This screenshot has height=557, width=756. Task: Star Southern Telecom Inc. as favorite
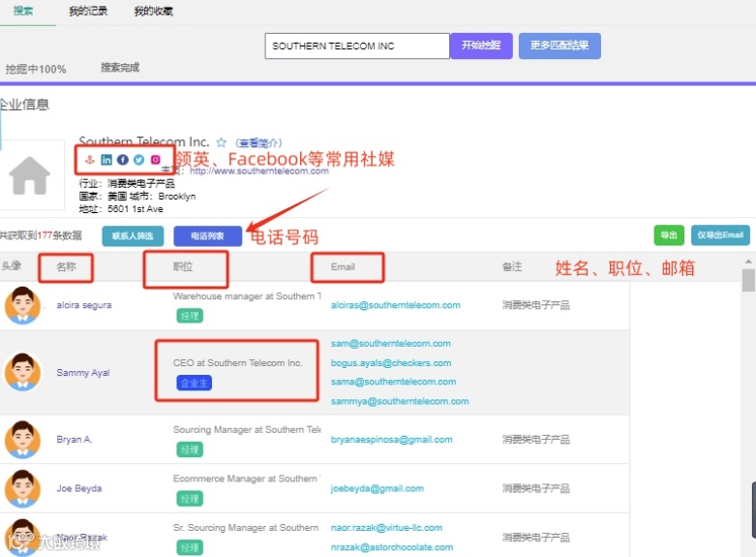[222, 142]
